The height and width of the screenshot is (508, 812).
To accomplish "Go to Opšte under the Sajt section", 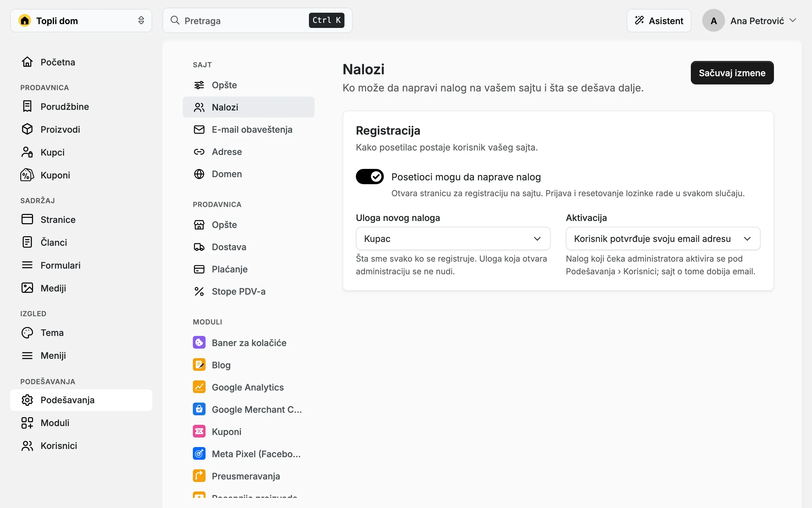I will pos(248,85).
